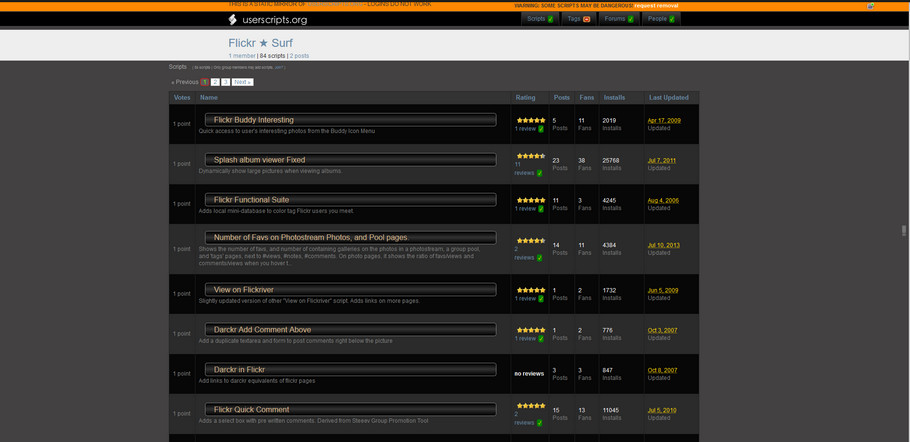The image size is (910, 442).
Task: Click green check icon in Number of Favs row
Action: (x=540, y=258)
